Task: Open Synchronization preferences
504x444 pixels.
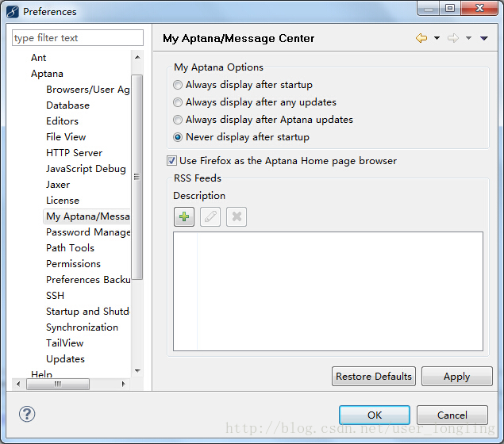Action: point(82,327)
